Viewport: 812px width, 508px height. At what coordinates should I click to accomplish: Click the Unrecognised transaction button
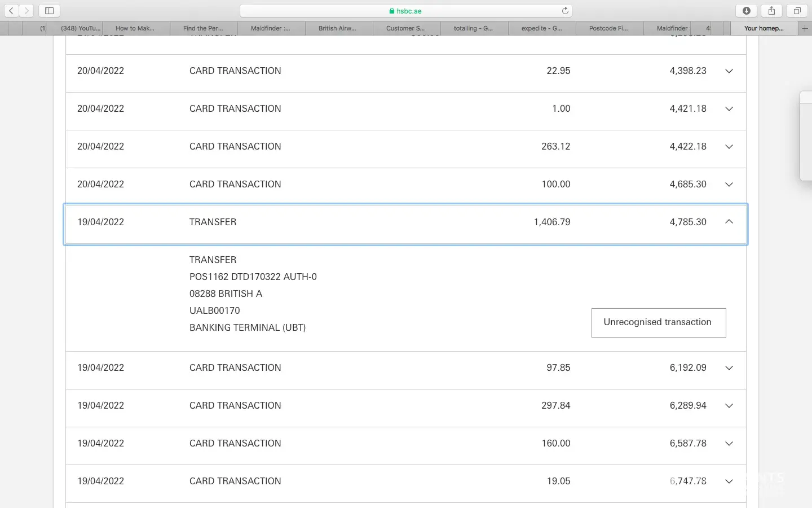[x=658, y=322]
